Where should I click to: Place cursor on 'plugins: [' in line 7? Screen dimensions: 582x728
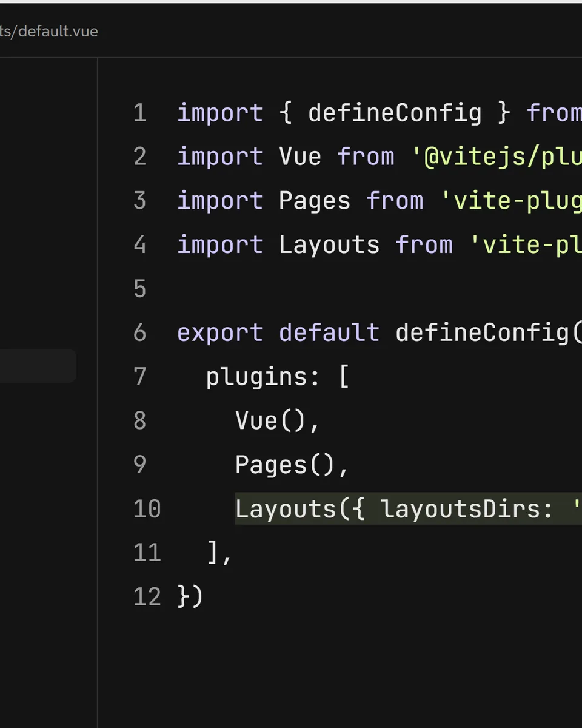(278, 377)
